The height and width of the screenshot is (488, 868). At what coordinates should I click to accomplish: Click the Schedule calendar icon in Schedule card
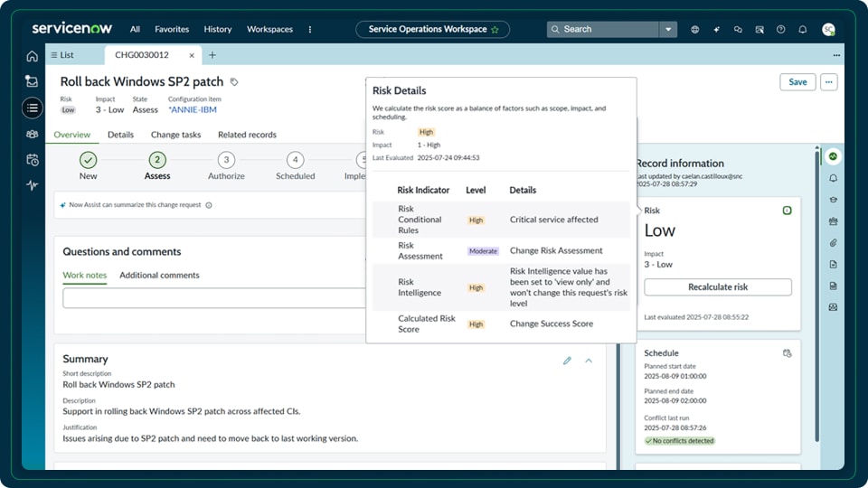click(x=787, y=353)
